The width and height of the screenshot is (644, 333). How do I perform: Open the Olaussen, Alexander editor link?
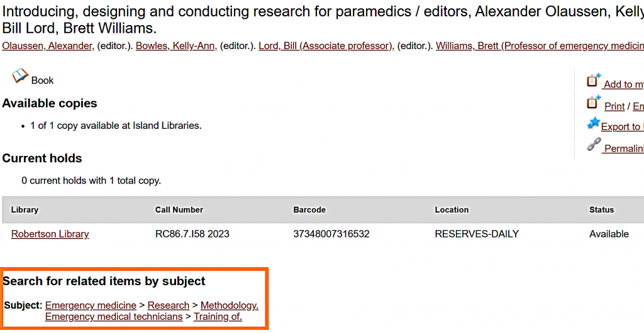point(48,46)
